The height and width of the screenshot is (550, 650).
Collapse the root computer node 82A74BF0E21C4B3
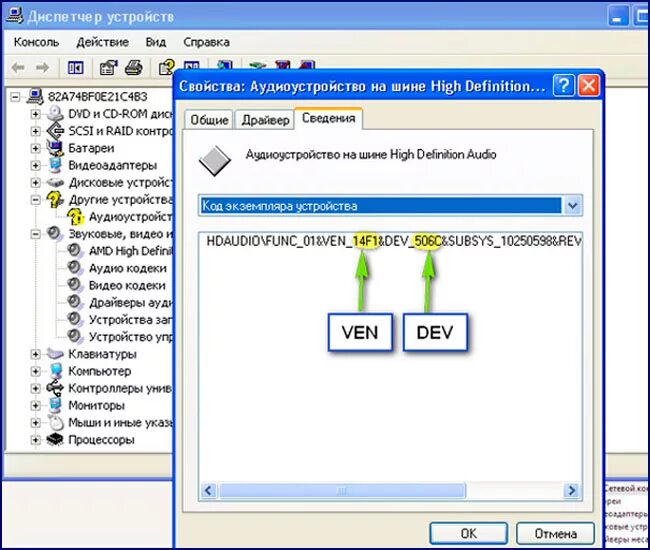coord(15,97)
